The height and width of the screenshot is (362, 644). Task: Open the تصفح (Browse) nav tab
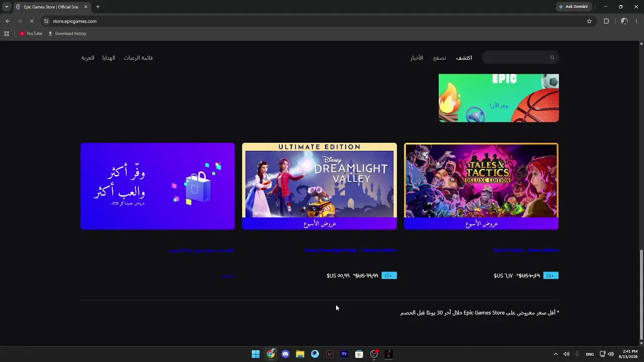click(x=440, y=58)
